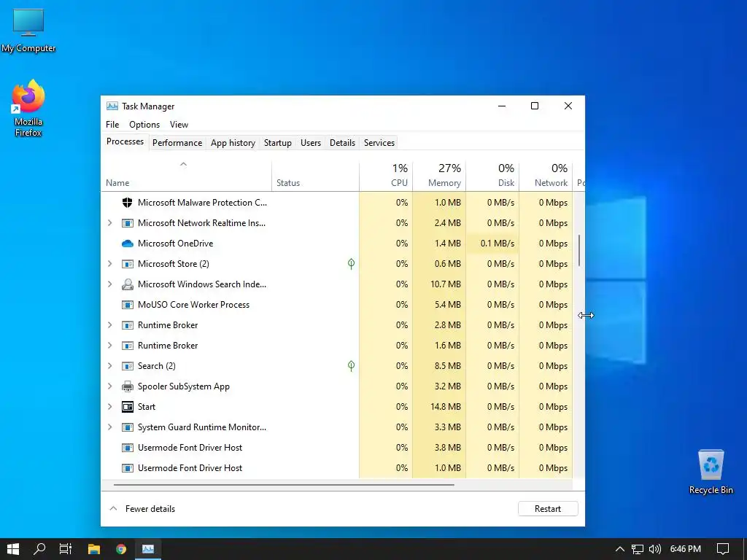Open taskbar Search magnifier
The height and width of the screenshot is (560, 747).
(x=39, y=549)
